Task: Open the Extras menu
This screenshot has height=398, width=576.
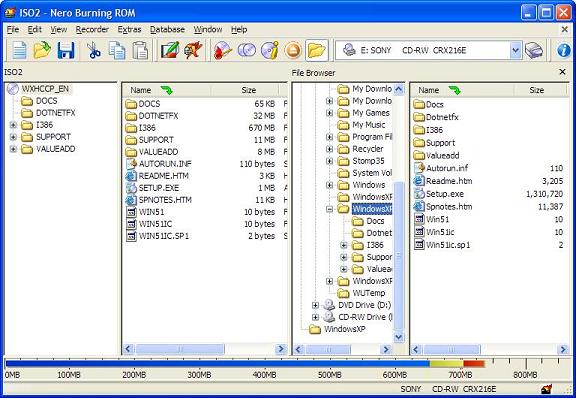Action: click(129, 29)
